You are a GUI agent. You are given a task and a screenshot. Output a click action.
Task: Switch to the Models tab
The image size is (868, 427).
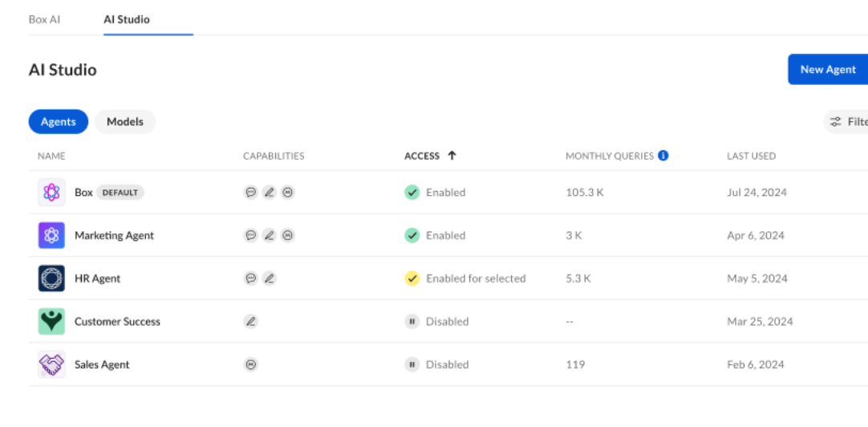click(x=125, y=122)
